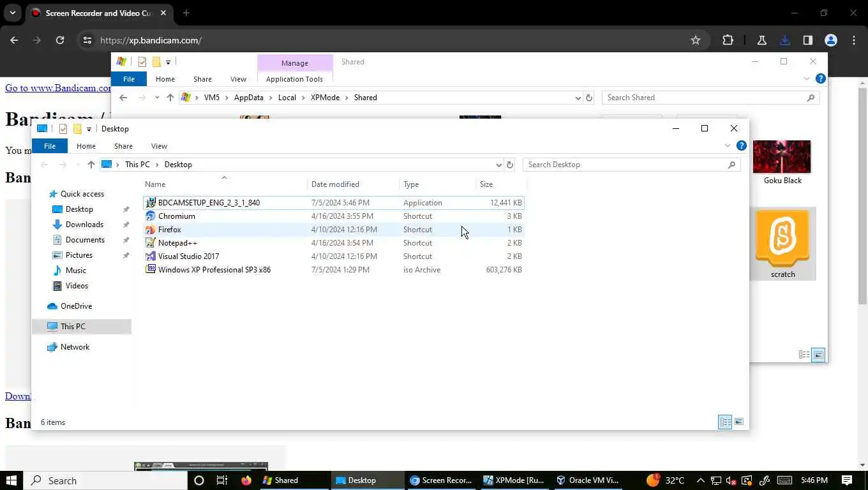
Task: Expand Desktop window address bar history dropdown
Action: pyautogui.click(x=498, y=165)
